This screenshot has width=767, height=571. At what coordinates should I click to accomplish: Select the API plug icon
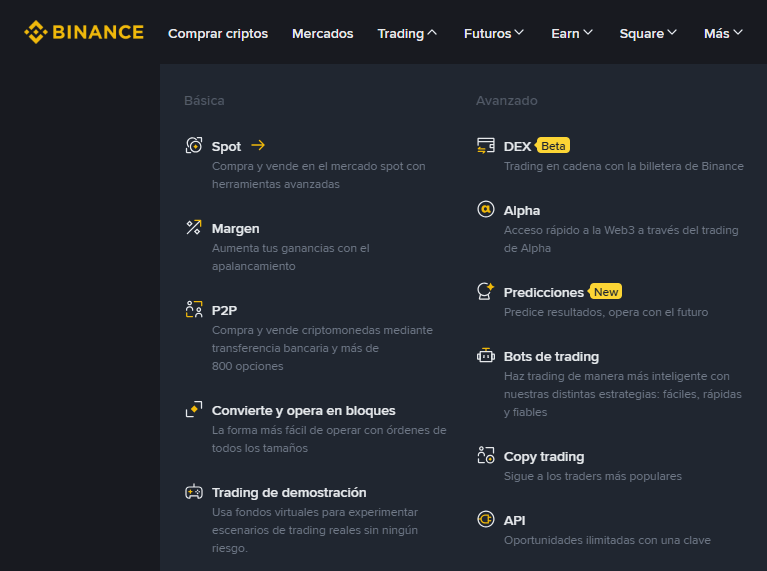click(486, 519)
